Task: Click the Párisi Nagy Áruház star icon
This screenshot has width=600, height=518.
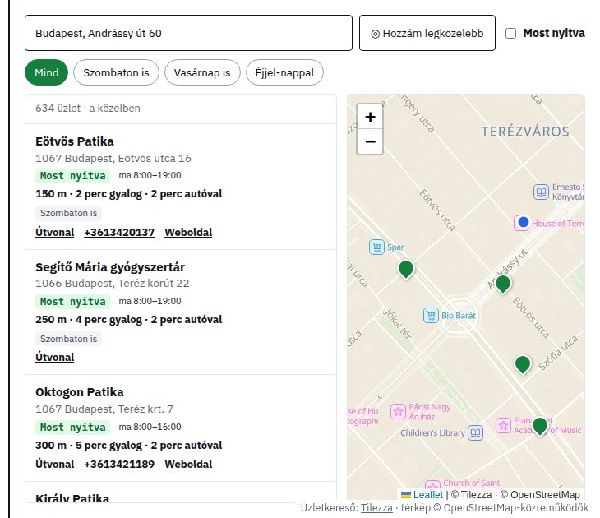Action: pos(398,412)
